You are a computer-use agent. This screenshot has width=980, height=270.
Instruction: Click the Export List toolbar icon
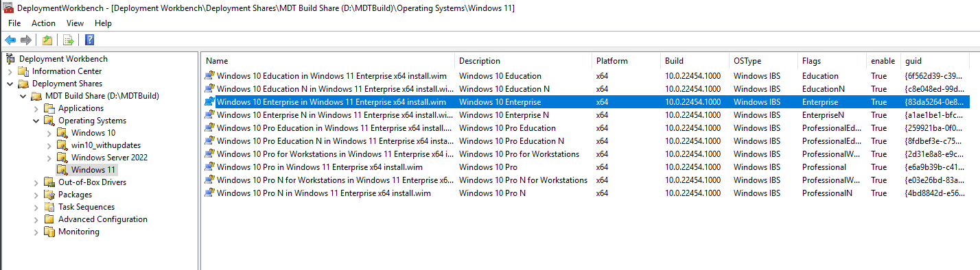pos(69,40)
